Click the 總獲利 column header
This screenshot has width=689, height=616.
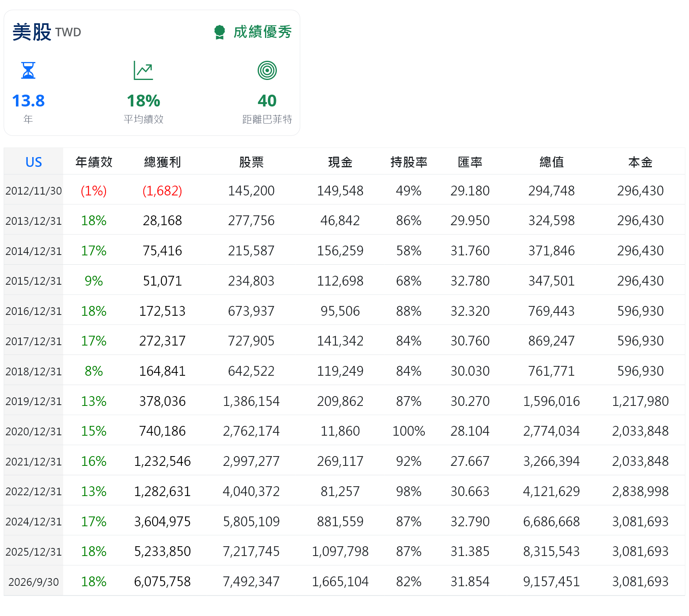click(162, 162)
